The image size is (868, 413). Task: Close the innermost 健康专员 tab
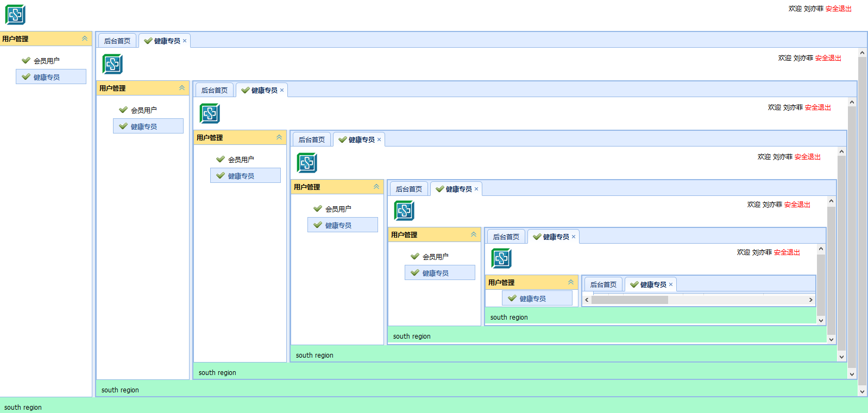pyautogui.click(x=671, y=284)
